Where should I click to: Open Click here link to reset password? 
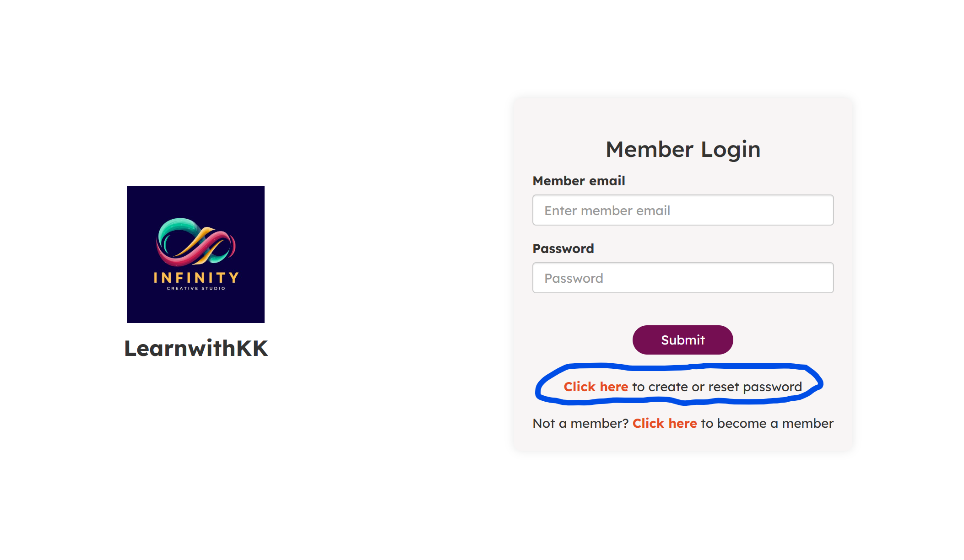point(596,387)
